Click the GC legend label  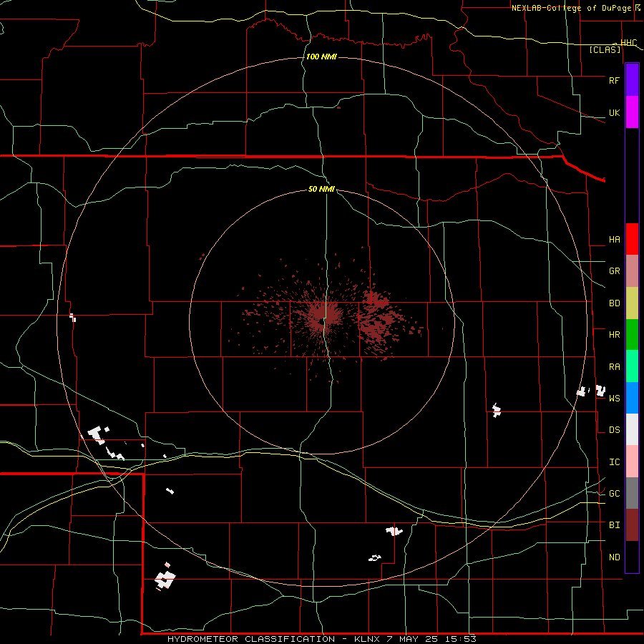click(x=614, y=493)
